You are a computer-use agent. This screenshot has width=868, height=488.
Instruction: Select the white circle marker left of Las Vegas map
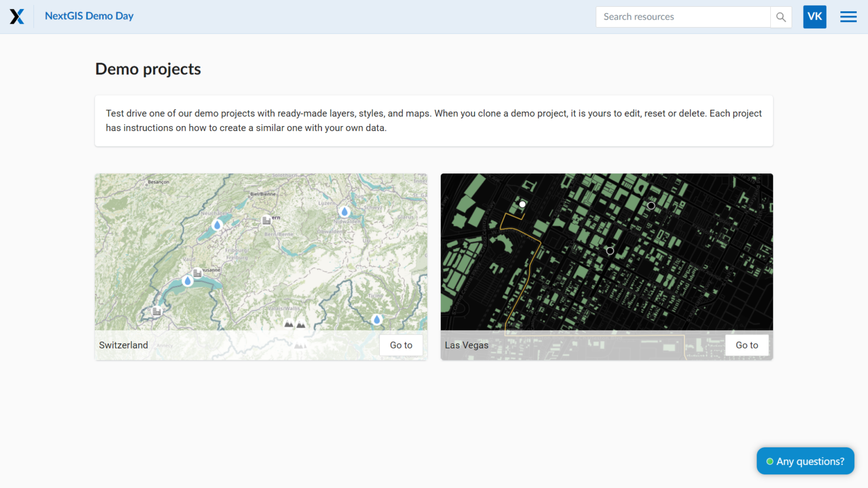pos(522,204)
